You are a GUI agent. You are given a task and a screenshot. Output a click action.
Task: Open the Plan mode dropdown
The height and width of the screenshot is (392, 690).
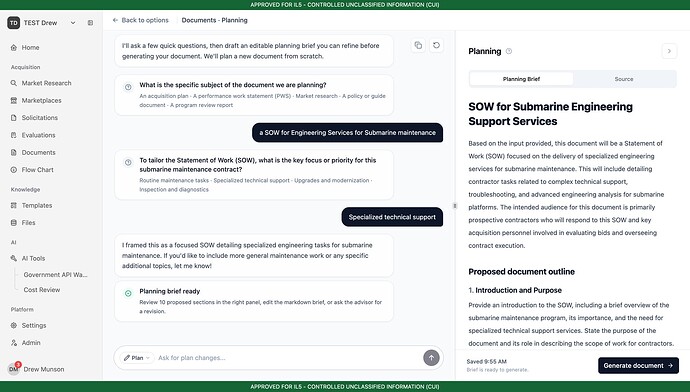pos(137,358)
